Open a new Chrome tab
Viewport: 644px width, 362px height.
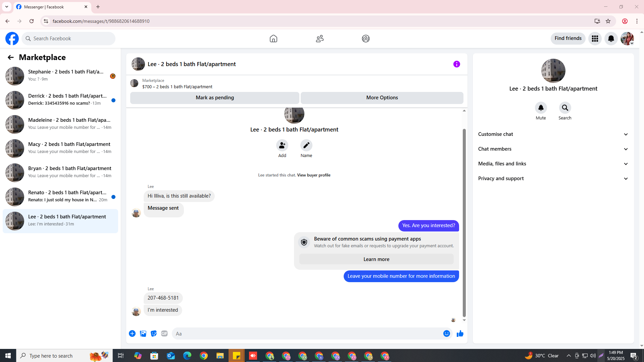[x=98, y=7]
